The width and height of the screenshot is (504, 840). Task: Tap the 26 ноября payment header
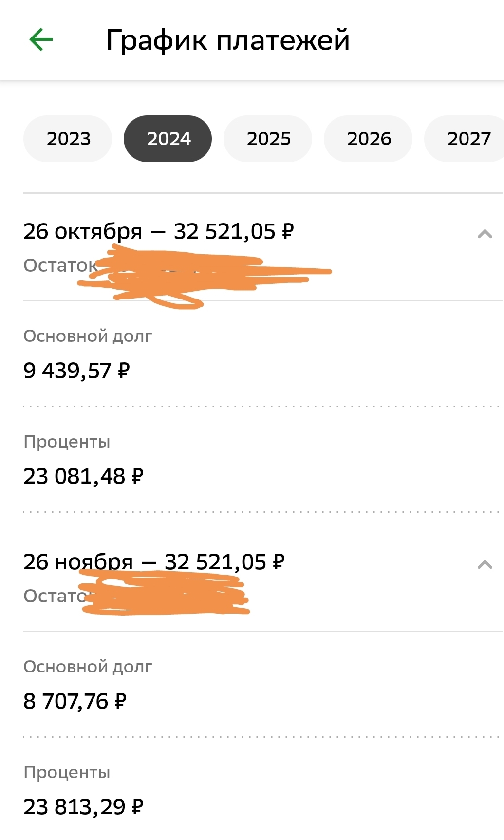[154, 562]
